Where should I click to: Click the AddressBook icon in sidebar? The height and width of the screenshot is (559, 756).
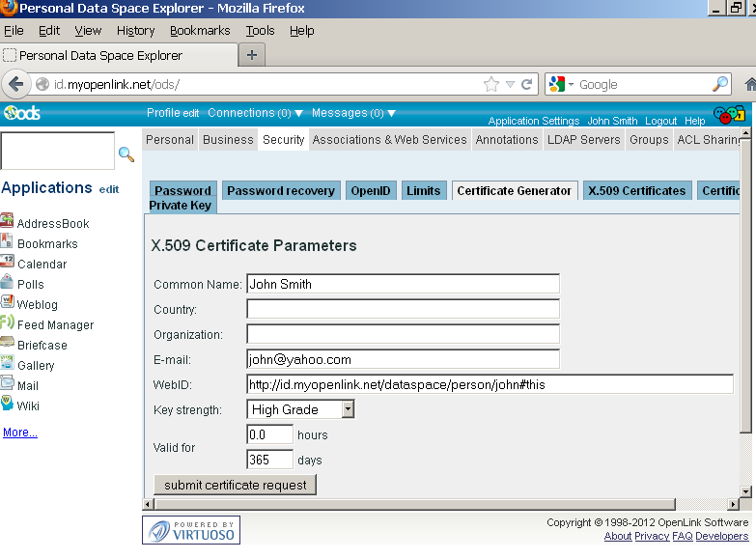(8, 223)
